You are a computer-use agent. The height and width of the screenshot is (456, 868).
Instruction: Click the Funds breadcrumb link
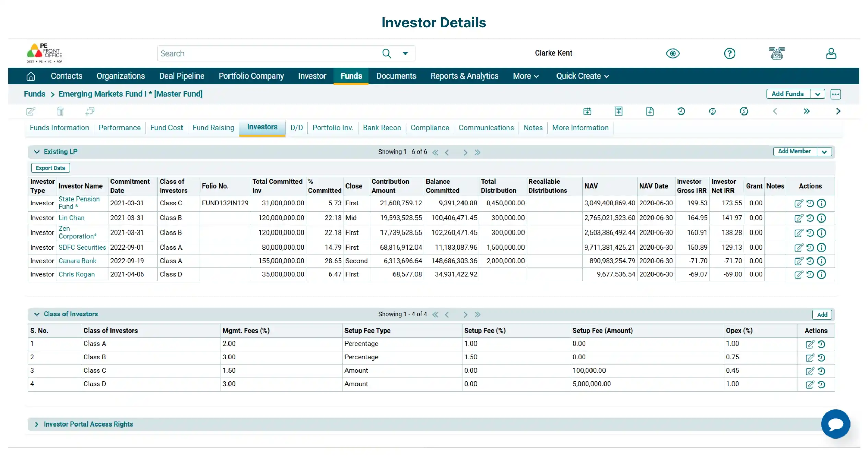[35, 94]
